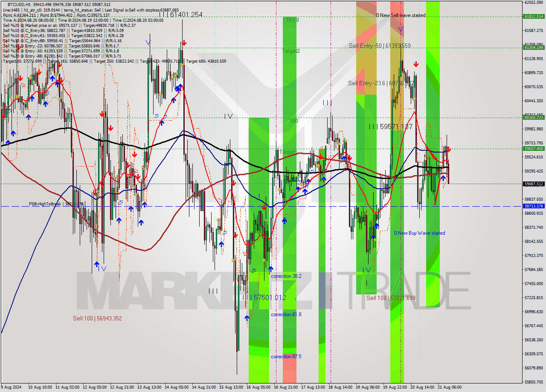Viewport: 546px width, 392px height.
Task: Select the '9 Aug 2024' date on time axis
Action: 10,387
